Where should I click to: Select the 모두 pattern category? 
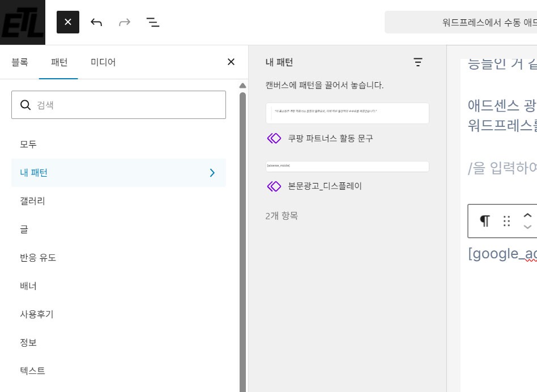click(27, 144)
